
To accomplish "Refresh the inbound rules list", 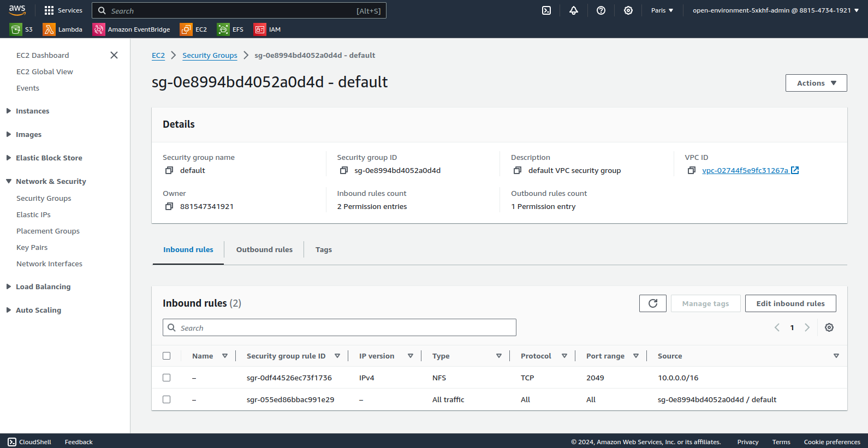I will [x=653, y=303].
